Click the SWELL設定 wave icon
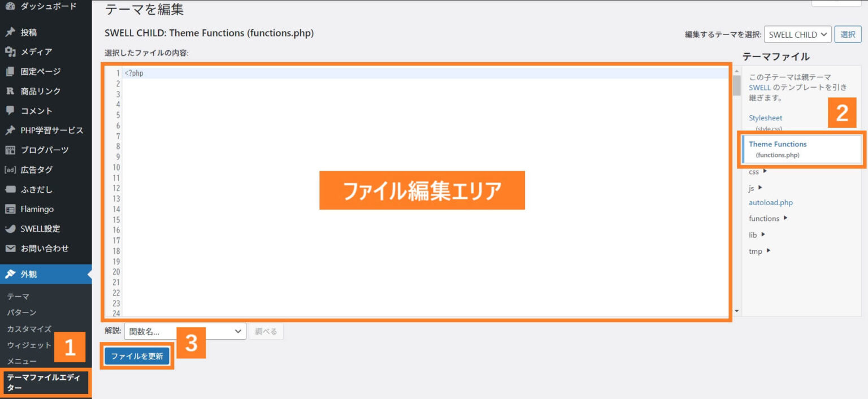Image resolution: width=868 pixels, height=399 pixels. coord(10,229)
